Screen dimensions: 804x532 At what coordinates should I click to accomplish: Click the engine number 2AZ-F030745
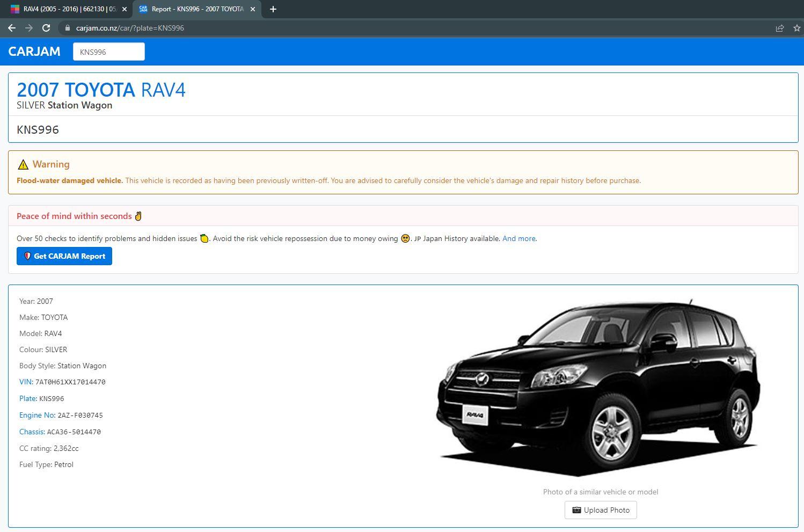pos(81,415)
